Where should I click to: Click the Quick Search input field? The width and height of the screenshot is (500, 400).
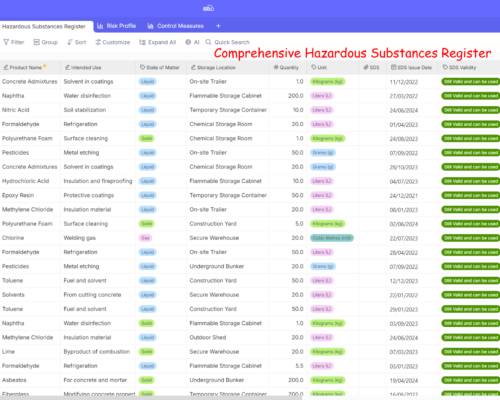[x=232, y=42]
